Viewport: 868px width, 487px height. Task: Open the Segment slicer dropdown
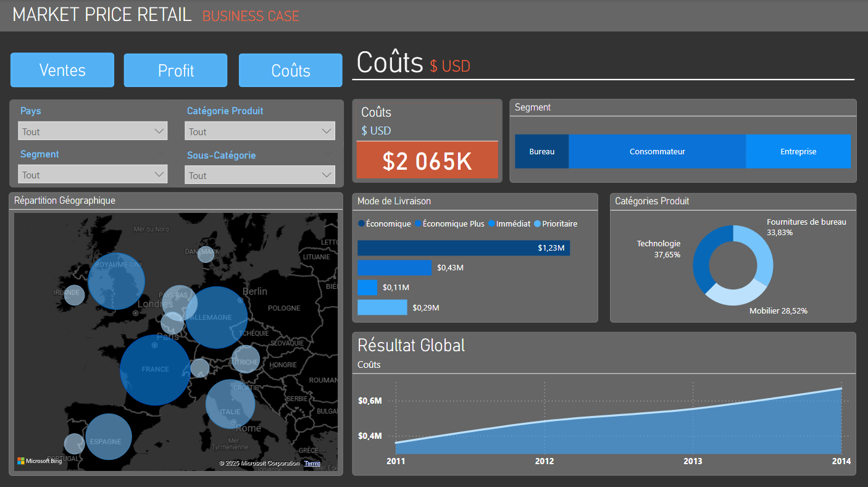pos(93,175)
